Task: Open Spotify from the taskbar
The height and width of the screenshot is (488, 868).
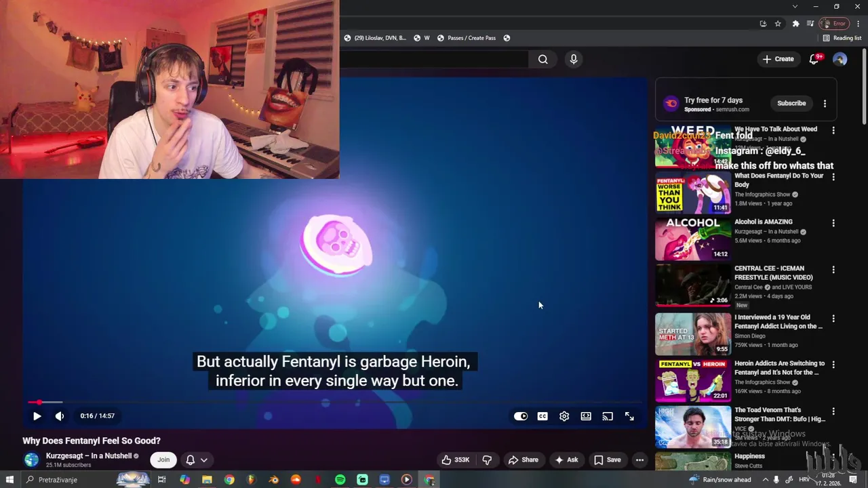Action: [x=340, y=480]
